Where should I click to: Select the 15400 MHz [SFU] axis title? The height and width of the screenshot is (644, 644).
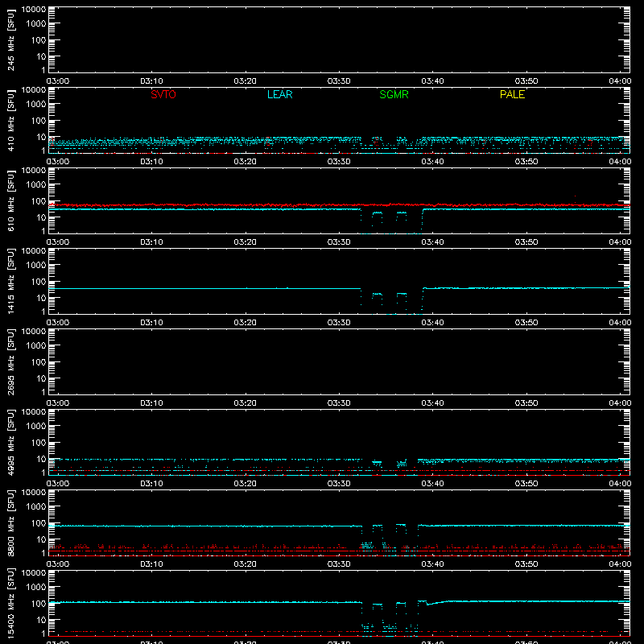click(10, 603)
